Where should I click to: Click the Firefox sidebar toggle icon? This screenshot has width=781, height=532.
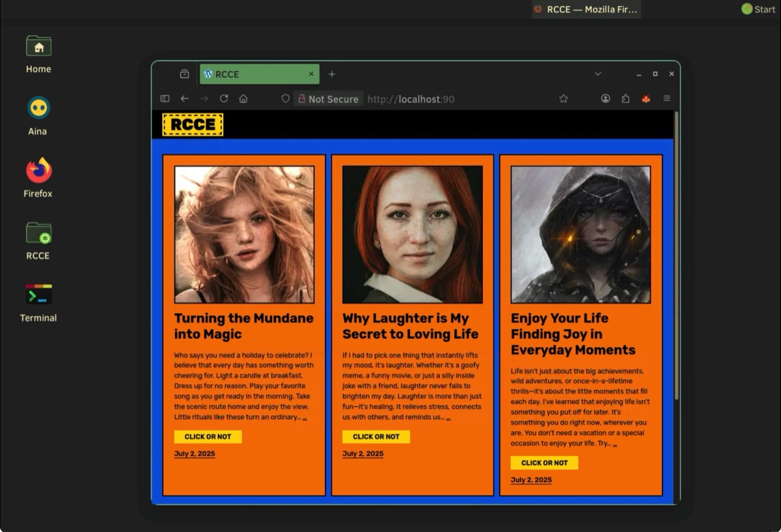165,99
